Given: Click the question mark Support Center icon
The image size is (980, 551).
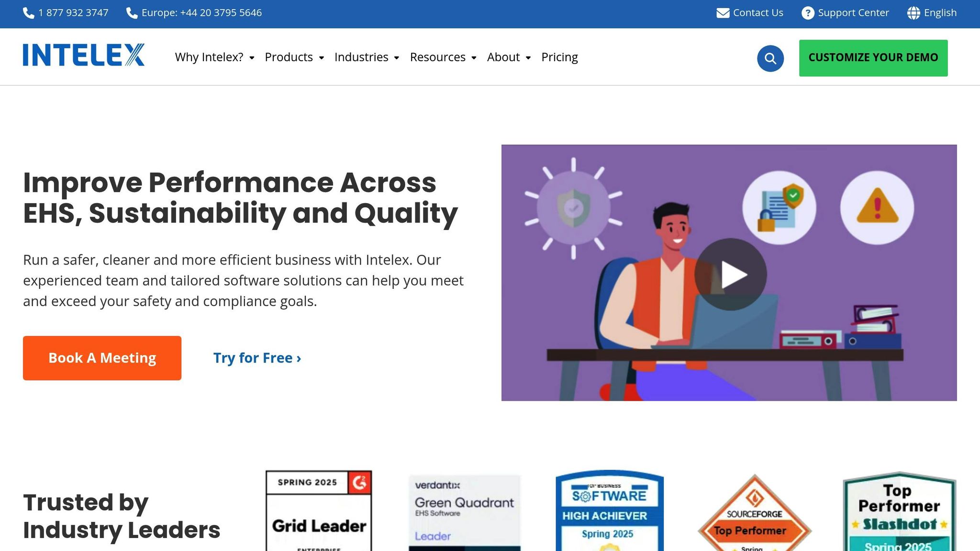Looking at the screenshot, I should (808, 13).
